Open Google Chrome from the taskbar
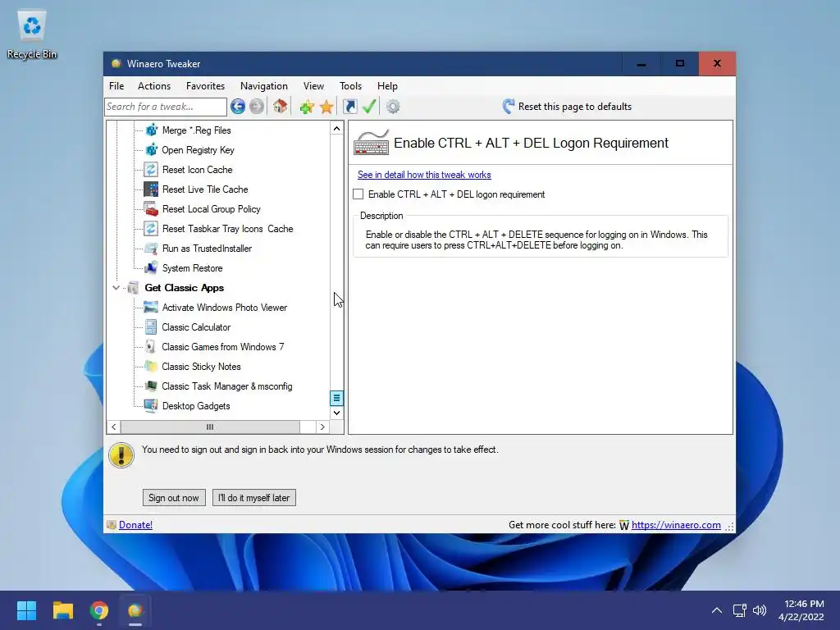Image resolution: width=840 pixels, height=630 pixels. 99,610
